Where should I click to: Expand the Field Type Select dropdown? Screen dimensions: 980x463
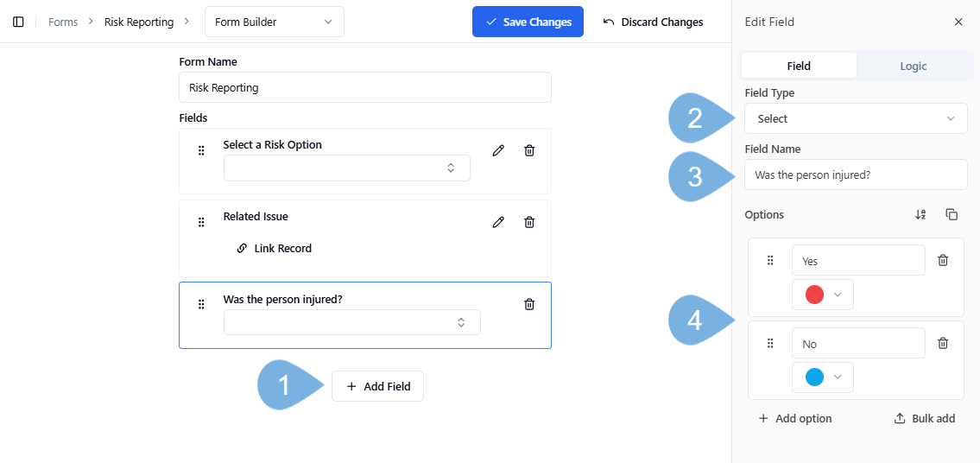click(856, 118)
